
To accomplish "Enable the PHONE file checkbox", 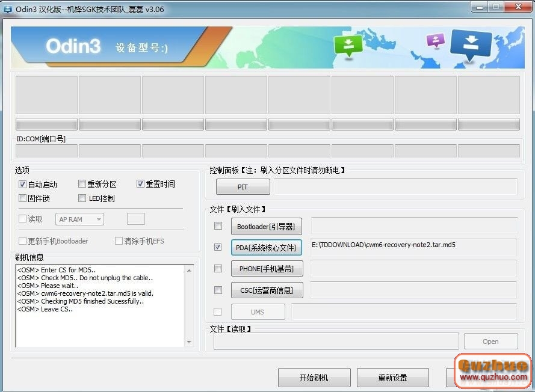I will 218,269.
